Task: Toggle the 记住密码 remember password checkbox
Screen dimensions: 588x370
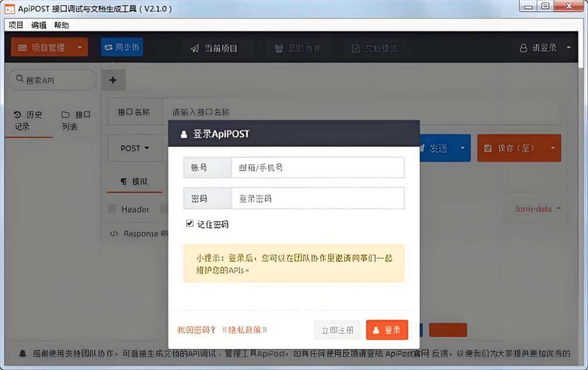Action: pos(190,224)
